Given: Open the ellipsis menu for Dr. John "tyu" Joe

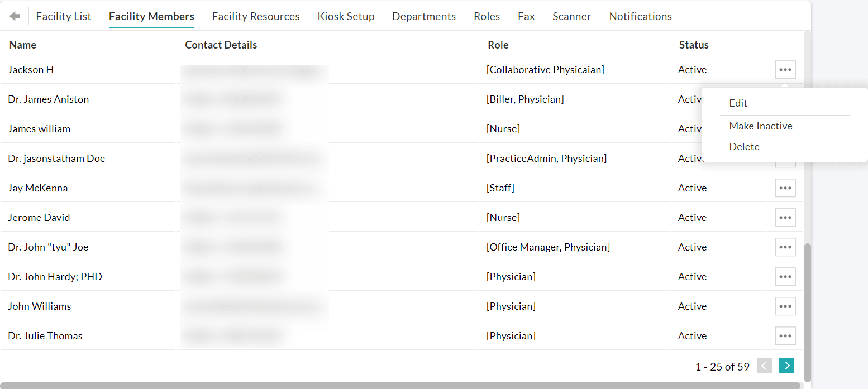Looking at the screenshot, I should (785, 247).
